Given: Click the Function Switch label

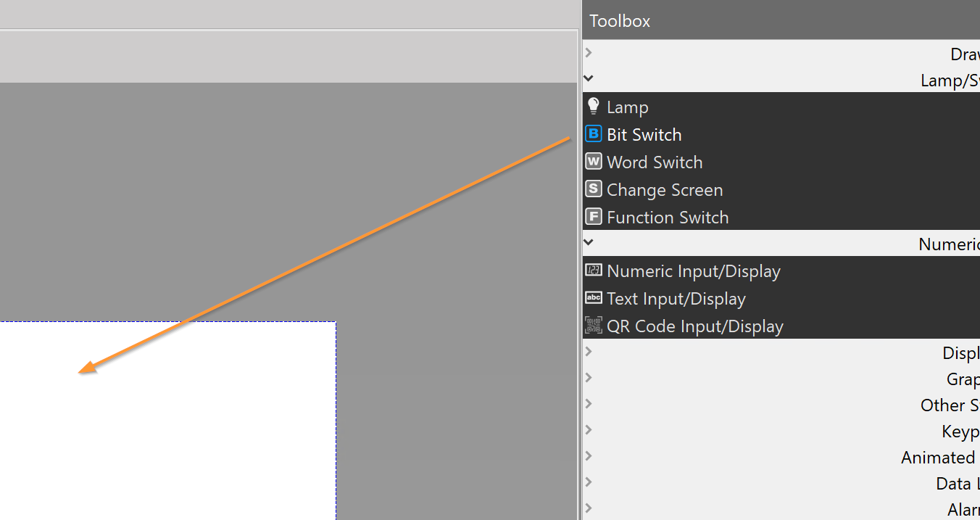Looking at the screenshot, I should 668,218.
